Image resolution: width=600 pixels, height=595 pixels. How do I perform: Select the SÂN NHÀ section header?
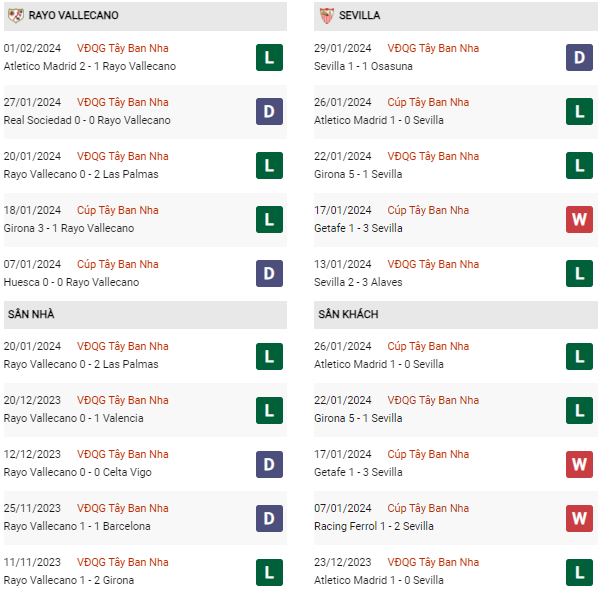(31, 314)
